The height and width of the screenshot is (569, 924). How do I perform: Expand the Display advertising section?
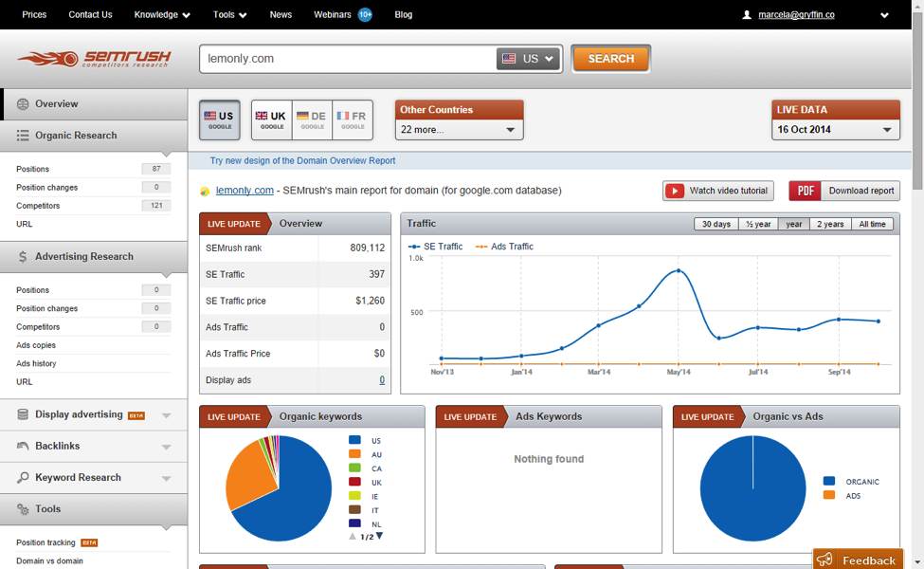[166, 415]
